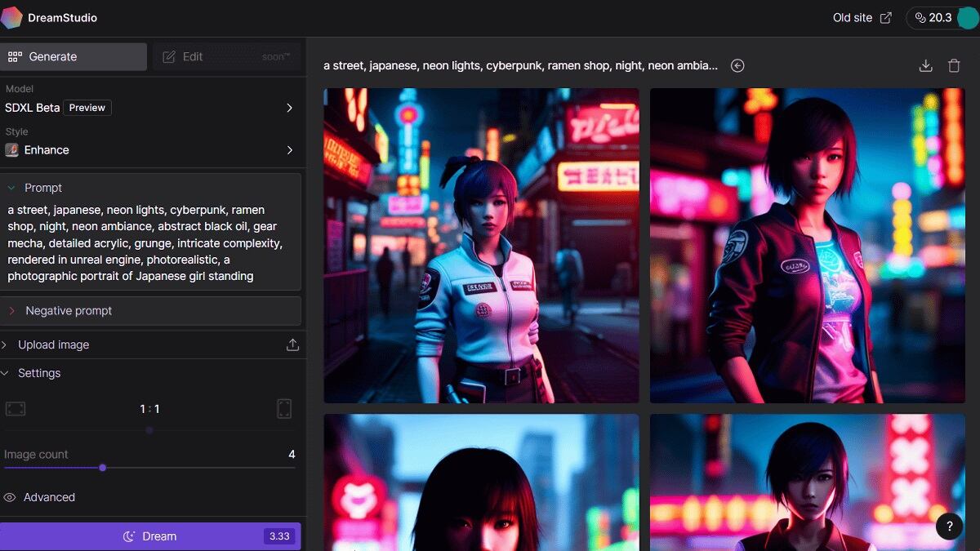
Task: Download the generated images
Action: tap(925, 66)
